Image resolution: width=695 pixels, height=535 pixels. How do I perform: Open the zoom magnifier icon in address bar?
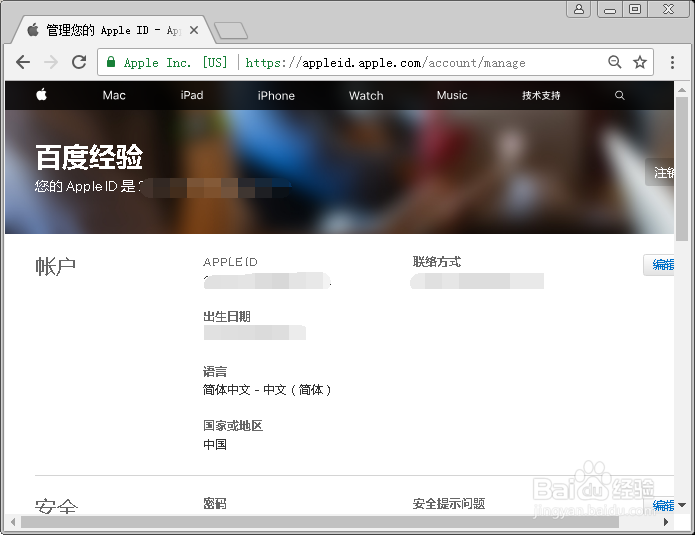coord(614,62)
